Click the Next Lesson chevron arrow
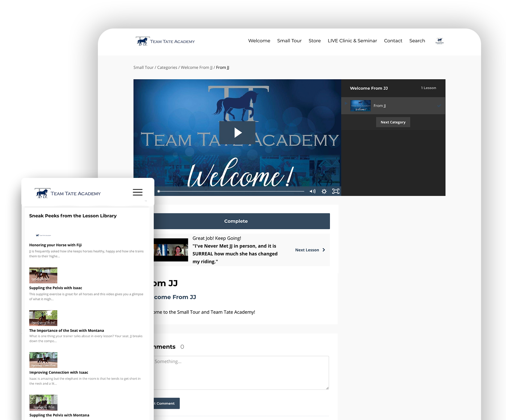 (x=324, y=250)
